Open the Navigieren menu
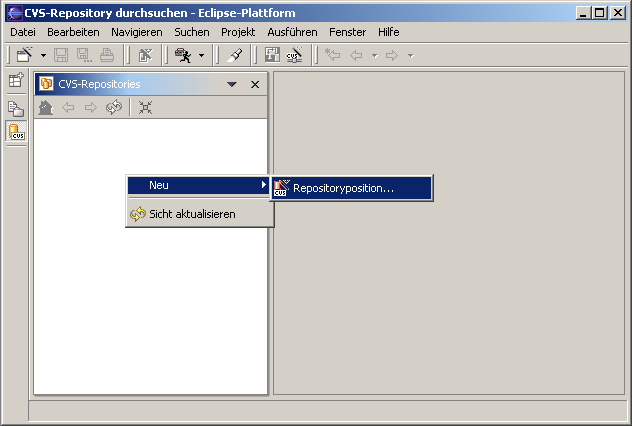The image size is (632, 426). 137,32
